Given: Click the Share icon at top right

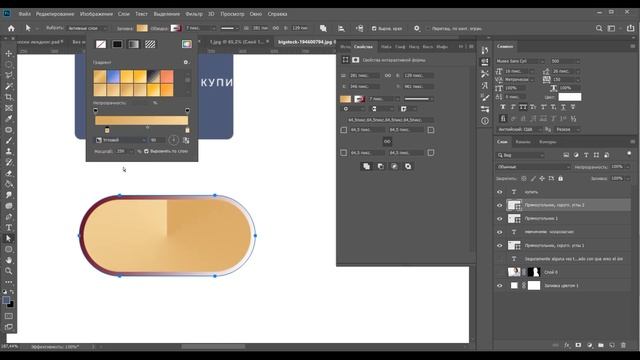Looking at the screenshot, I should coord(631,28).
